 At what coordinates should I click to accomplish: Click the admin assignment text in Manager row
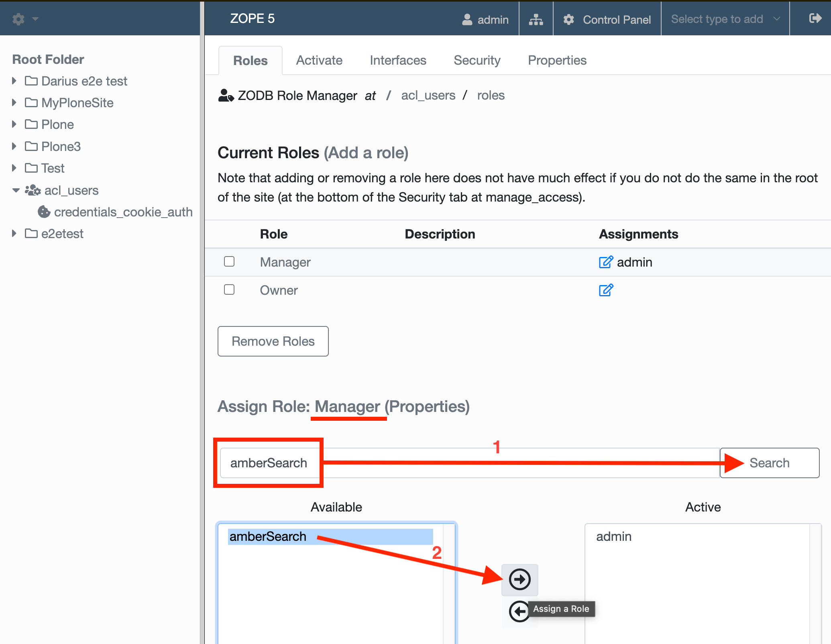[x=634, y=262]
